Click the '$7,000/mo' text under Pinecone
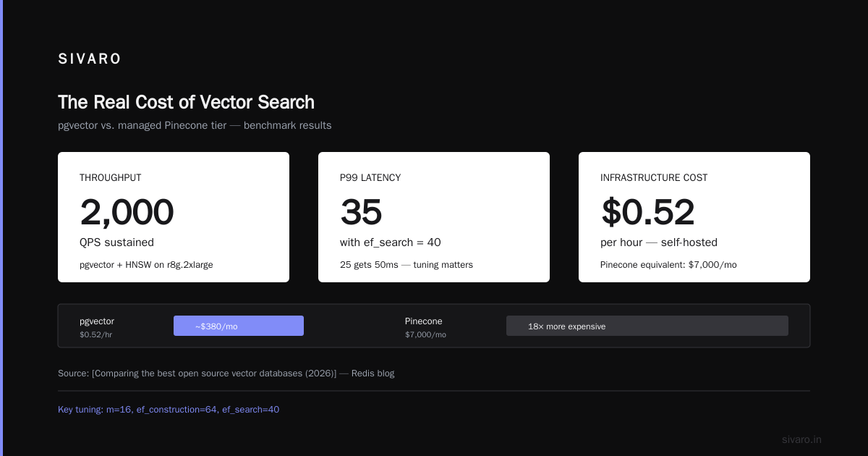Viewport: 868px width, 456px height. coord(425,334)
